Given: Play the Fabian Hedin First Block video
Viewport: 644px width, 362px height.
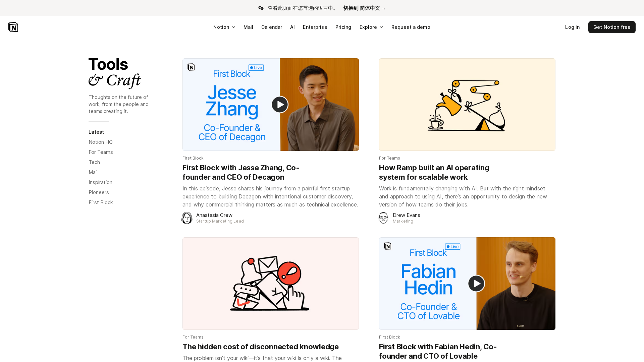Looking at the screenshot, I should point(476,284).
